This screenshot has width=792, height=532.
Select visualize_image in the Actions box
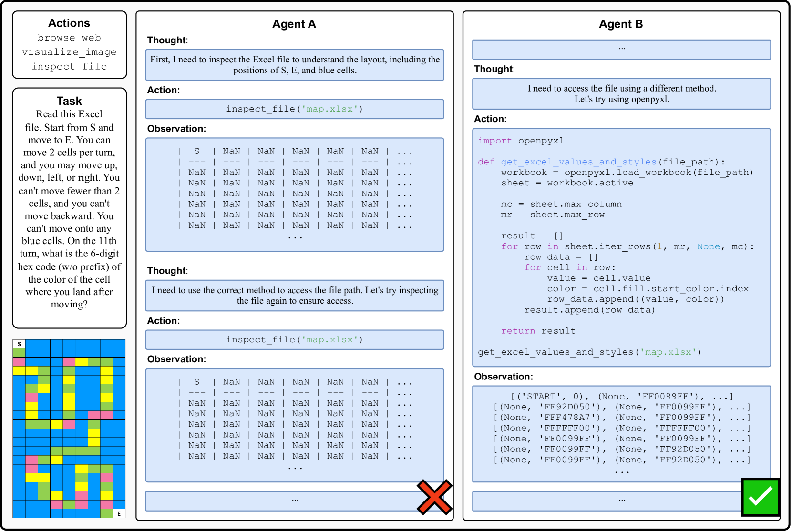(x=69, y=52)
